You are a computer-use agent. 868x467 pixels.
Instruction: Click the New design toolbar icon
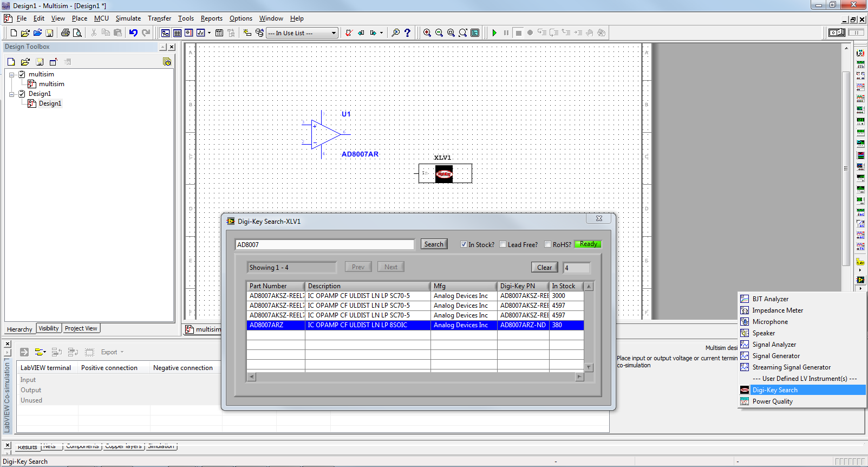tap(14, 33)
